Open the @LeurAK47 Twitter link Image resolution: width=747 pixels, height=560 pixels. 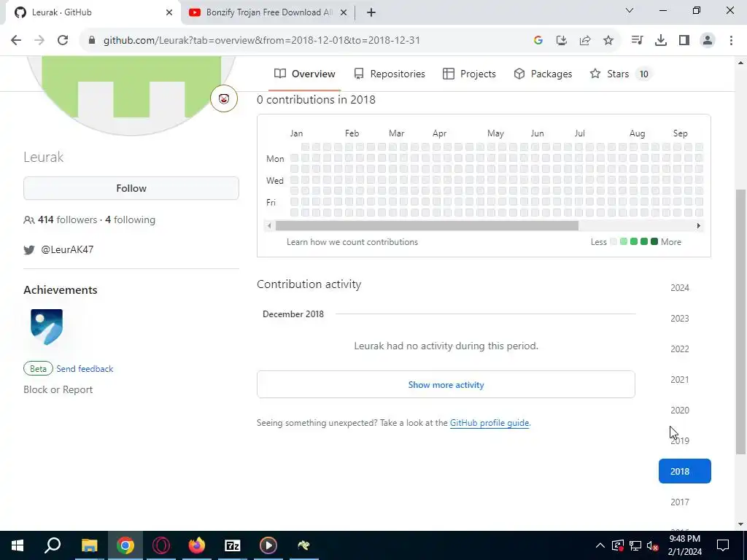[x=67, y=249]
